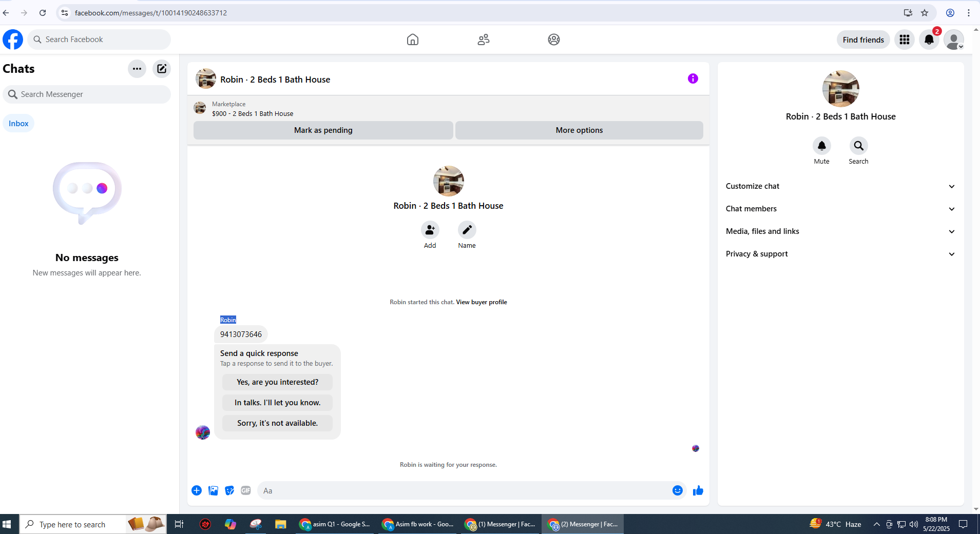Select the Inbox tab
This screenshot has width=980, height=534.
click(18, 124)
